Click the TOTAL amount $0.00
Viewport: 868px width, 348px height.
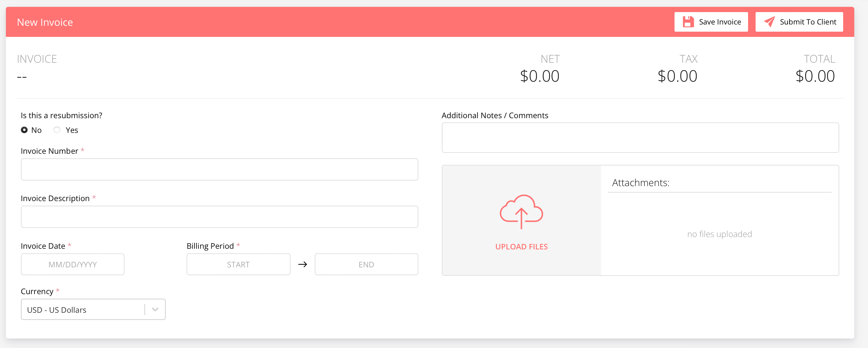[815, 76]
